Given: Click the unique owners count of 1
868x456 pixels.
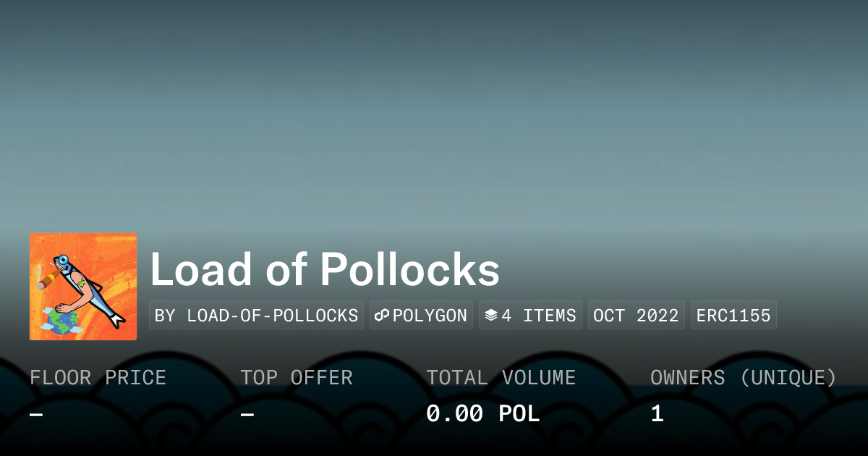Looking at the screenshot, I should (x=657, y=414).
